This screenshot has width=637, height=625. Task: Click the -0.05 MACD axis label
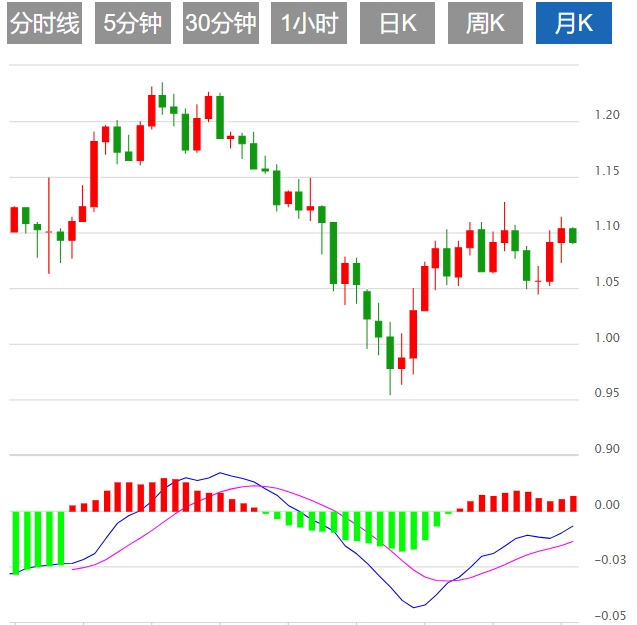[x=607, y=615]
